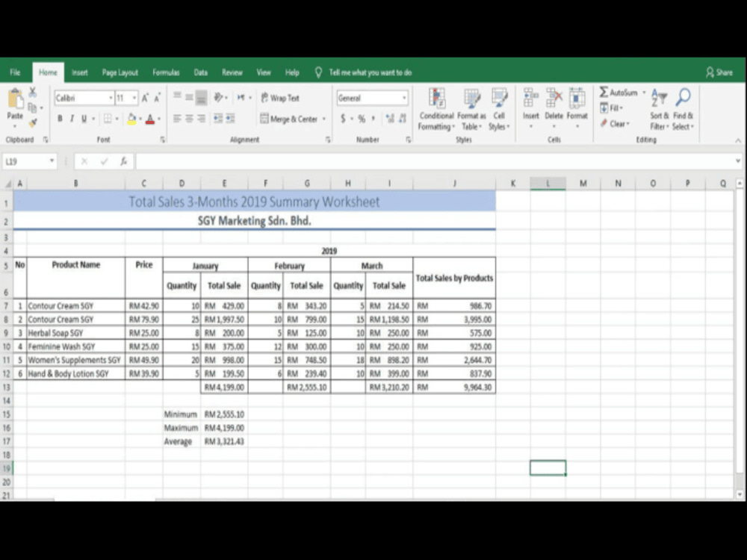Align cell text to the left
747x560 pixels.
click(177, 119)
